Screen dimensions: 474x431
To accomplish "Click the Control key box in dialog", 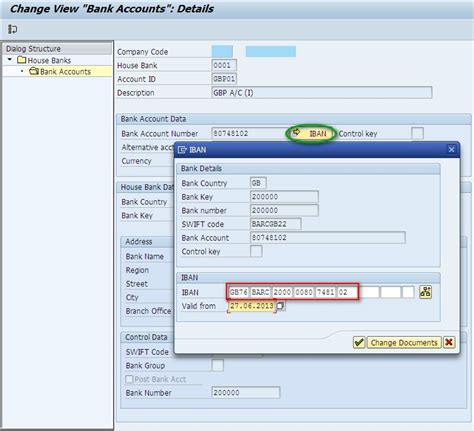I will [x=256, y=251].
